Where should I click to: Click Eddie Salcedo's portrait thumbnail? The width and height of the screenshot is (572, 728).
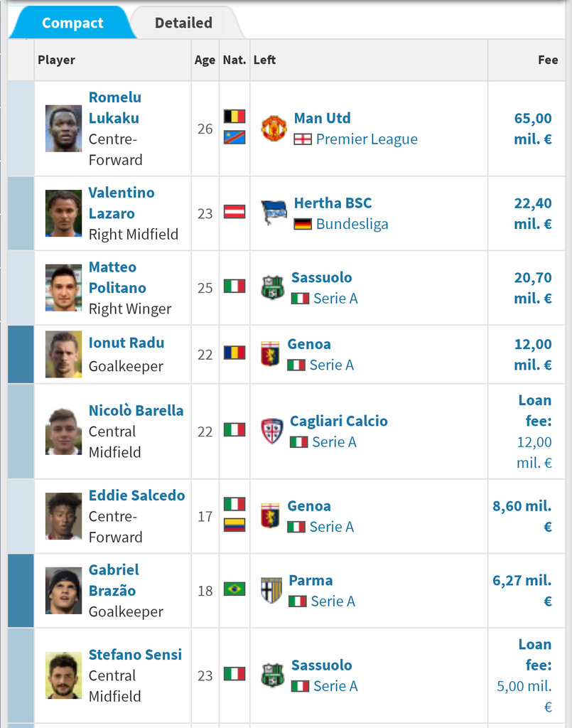(x=63, y=516)
